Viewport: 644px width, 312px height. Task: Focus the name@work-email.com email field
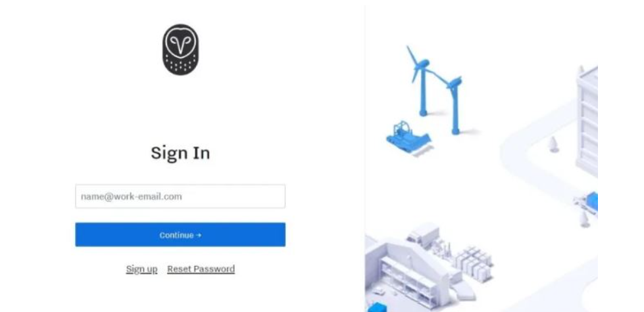pyautogui.click(x=180, y=196)
